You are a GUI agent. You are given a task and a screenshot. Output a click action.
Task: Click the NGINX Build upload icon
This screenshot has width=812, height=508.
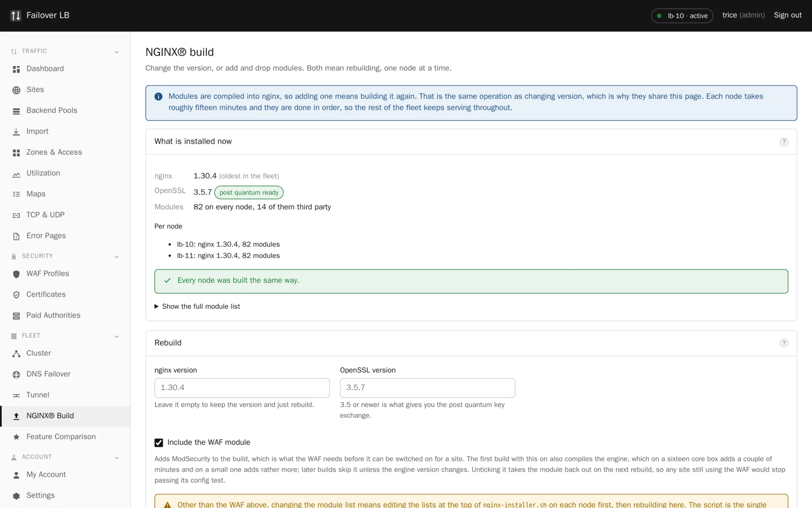click(x=16, y=416)
